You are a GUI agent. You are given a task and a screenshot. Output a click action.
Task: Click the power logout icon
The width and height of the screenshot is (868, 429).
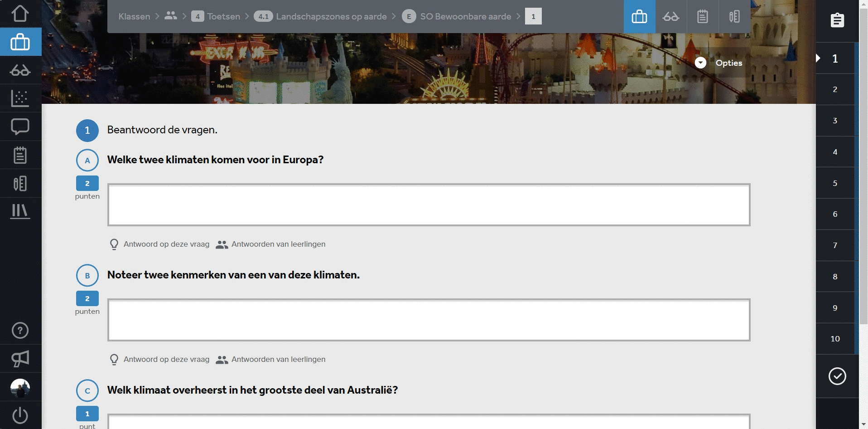(20, 415)
